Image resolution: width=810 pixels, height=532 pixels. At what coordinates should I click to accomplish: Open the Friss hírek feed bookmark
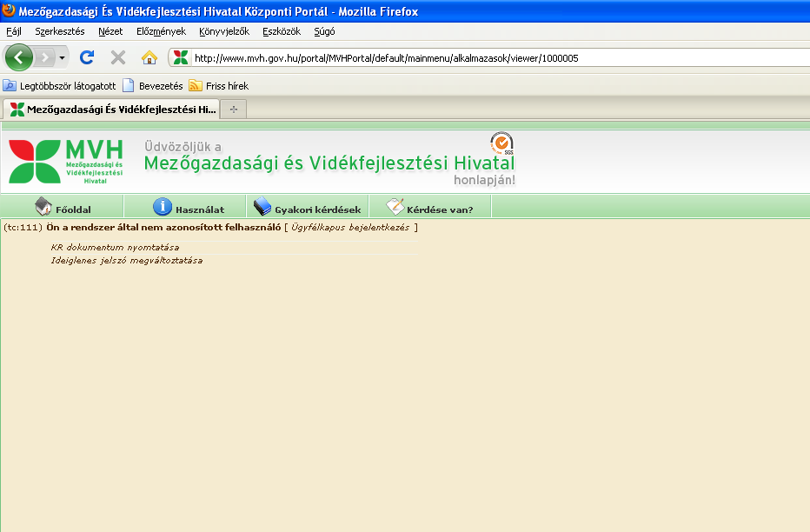(x=219, y=86)
